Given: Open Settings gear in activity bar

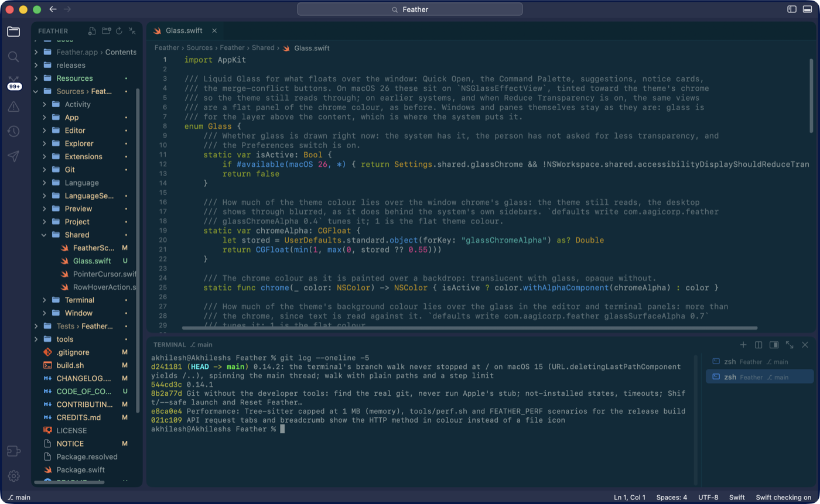Looking at the screenshot, I should tap(13, 476).
